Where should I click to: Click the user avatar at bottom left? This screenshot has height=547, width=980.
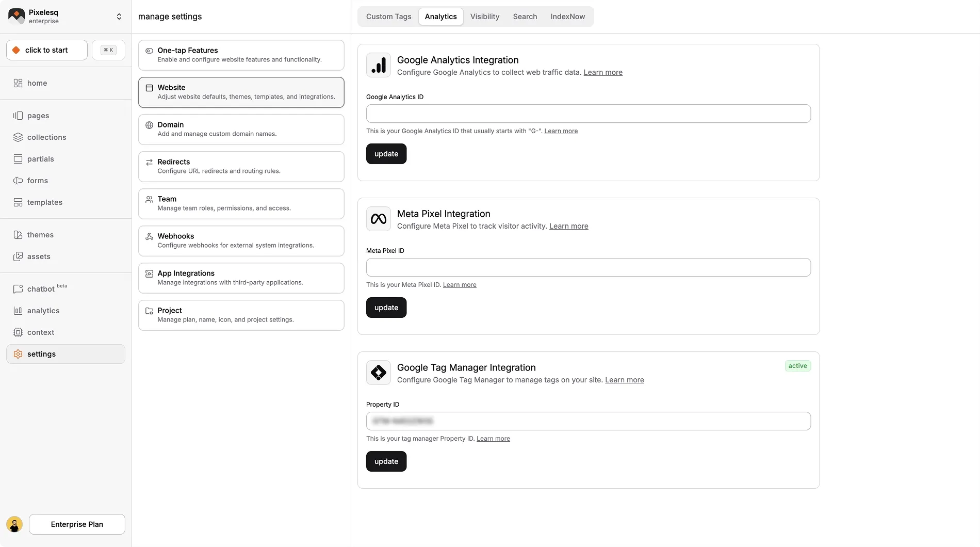tap(14, 524)
